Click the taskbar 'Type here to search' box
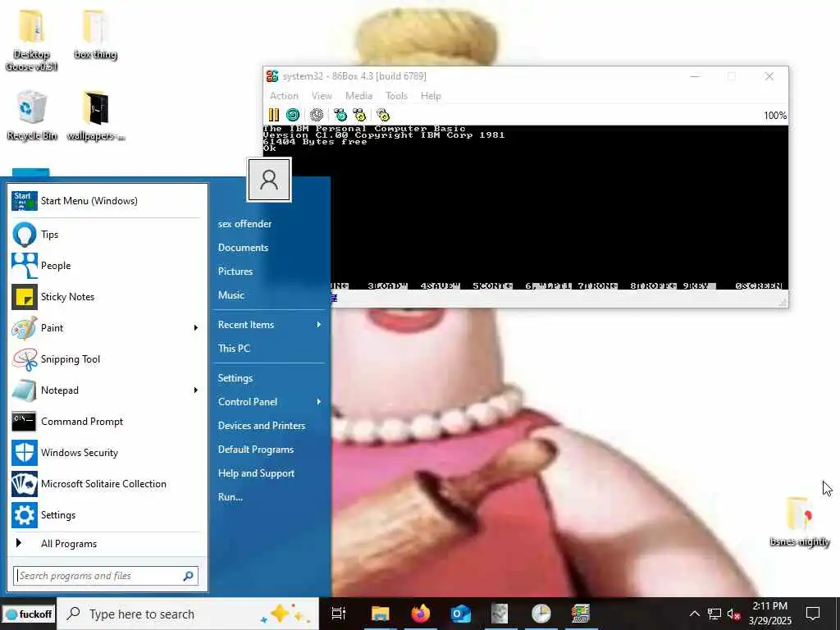840x630 pixels. 188,614
